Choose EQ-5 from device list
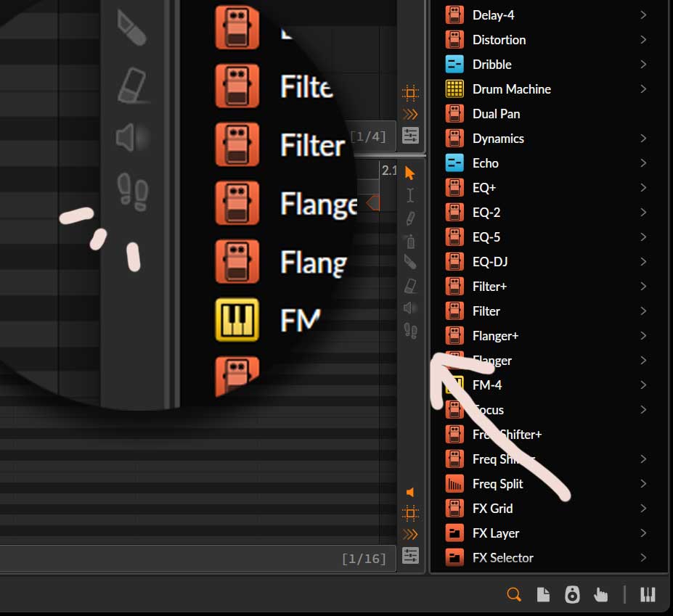The width and height of the screenshot is (673, 616). pyautogui.click(x=549, y=237)
